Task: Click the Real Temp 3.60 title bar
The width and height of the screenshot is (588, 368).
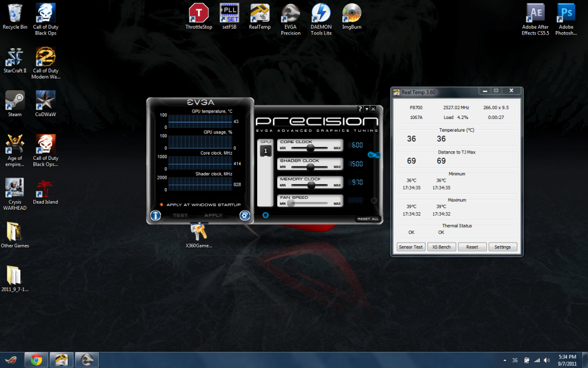Action: click(x=435, y=92)
